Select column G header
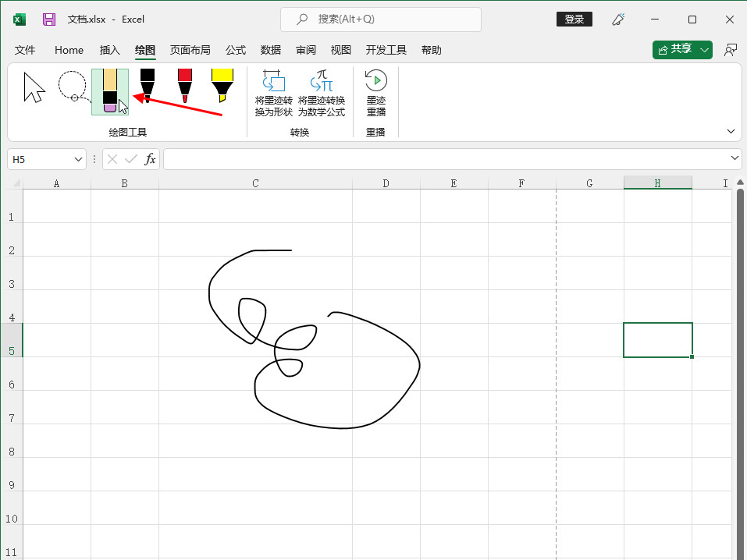 (589, 183)
